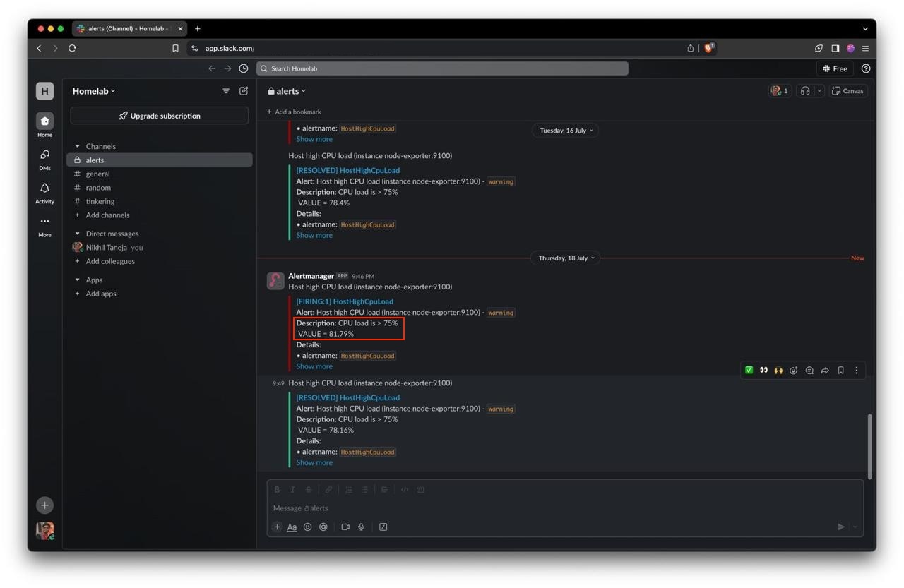The image size is (904, 588).
Task: Open the emoji picker in composer
Action: (307, 527)
